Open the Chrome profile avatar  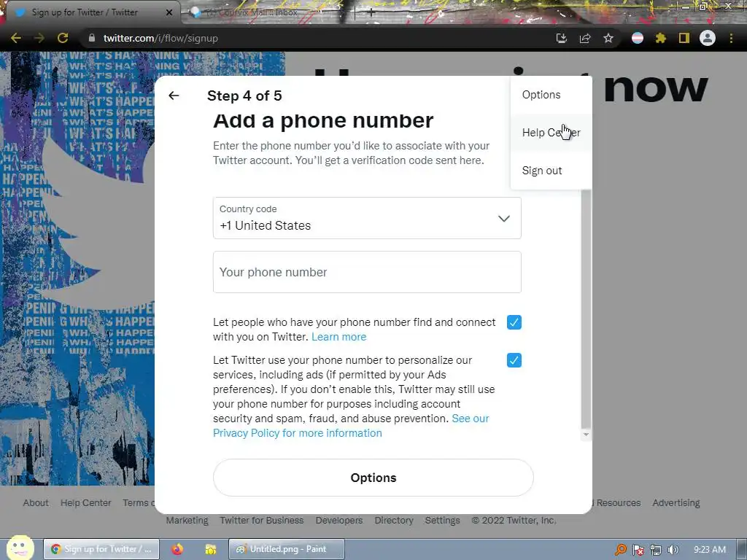pos(708,38)
